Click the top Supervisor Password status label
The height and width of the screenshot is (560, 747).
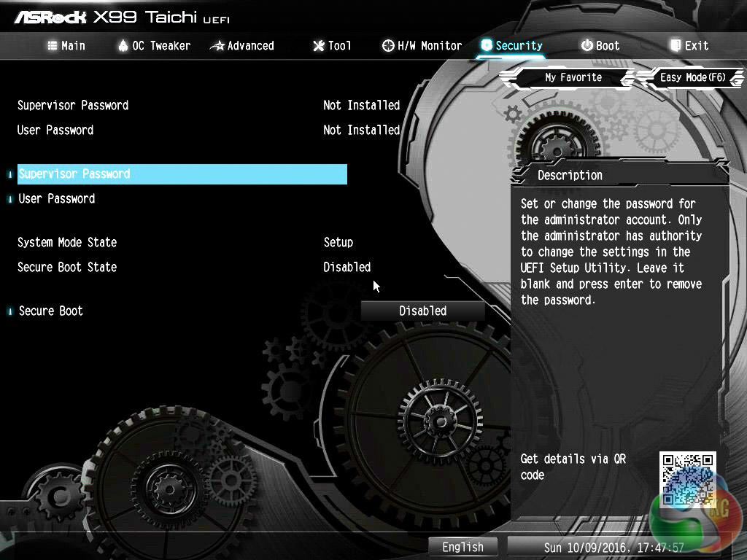(x=73, y=105)
